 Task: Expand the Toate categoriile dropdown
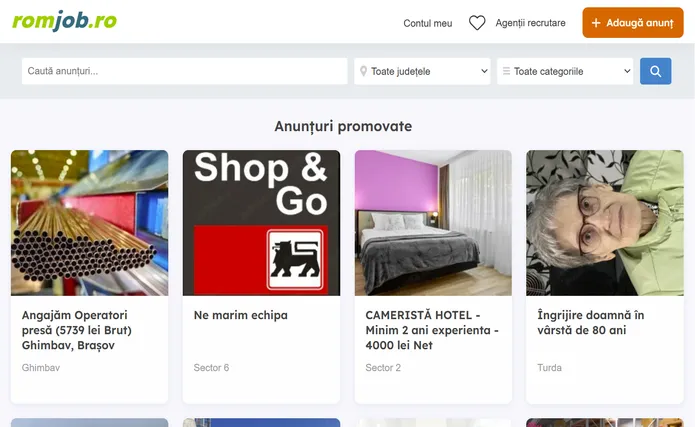[x=565, y=71]
